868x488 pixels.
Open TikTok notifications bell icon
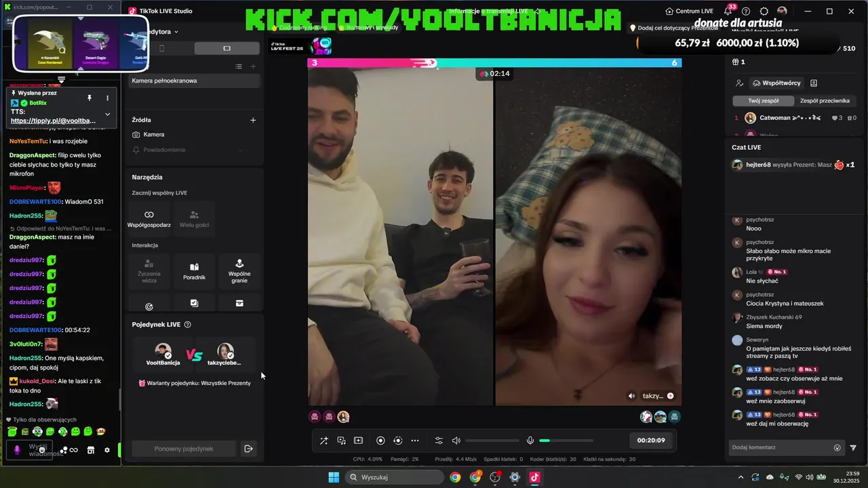[x=728, y=11]
